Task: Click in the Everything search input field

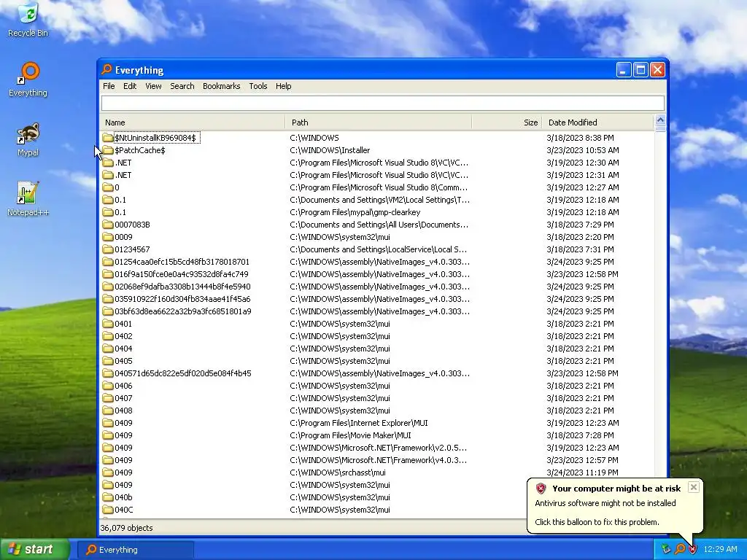Action: point(382,103)
